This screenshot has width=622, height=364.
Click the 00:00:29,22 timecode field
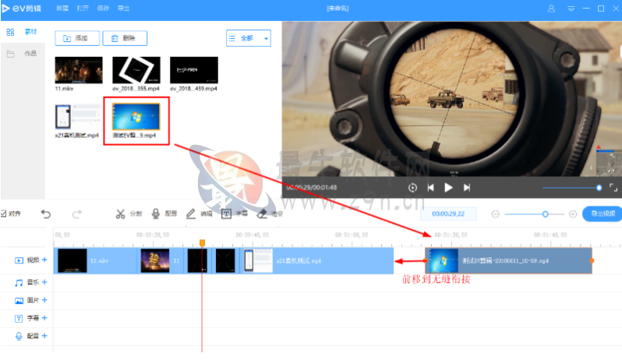pyautogui.click(x=448, y=214)
